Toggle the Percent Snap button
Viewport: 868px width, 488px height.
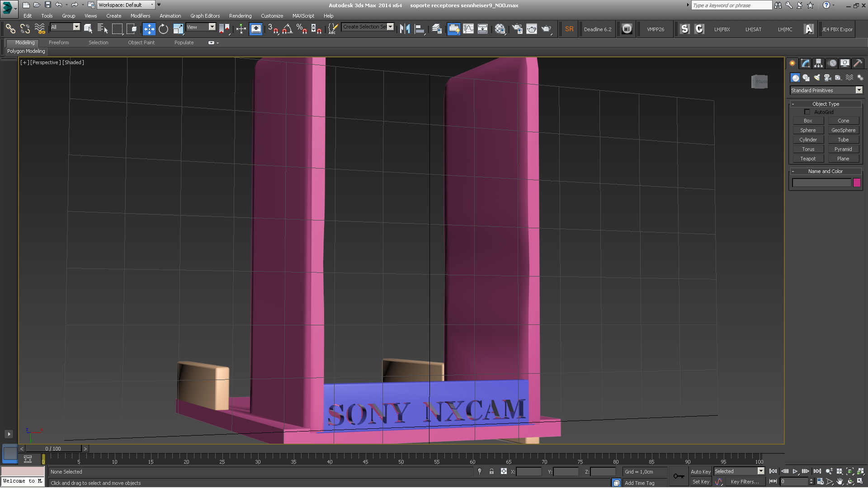pos(302,29)
